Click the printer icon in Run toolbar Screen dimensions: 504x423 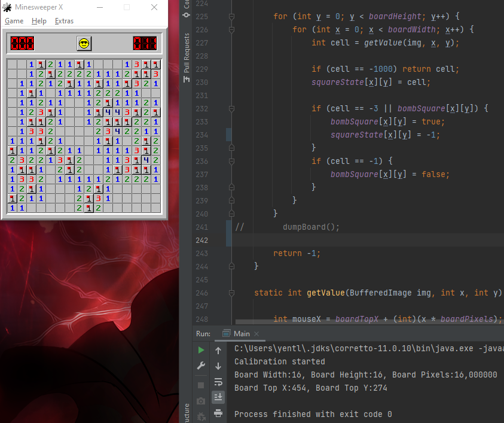[x=218, y=413]
